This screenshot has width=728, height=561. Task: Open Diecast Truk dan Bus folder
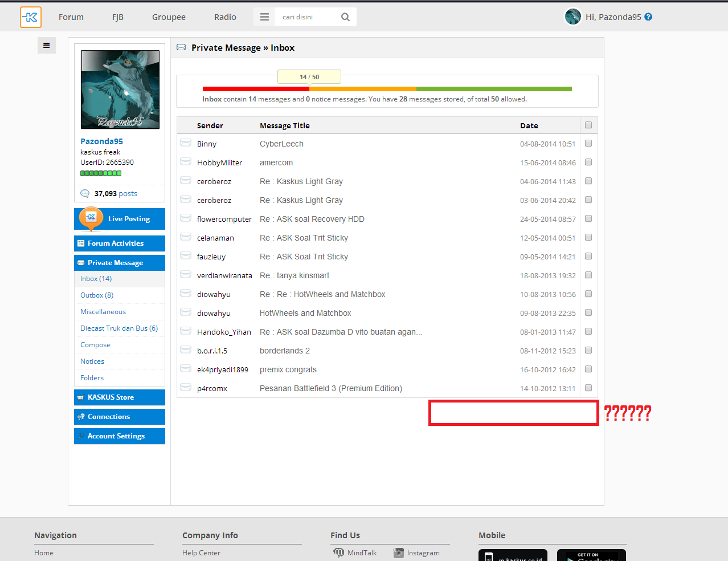[x=119, y=328]
